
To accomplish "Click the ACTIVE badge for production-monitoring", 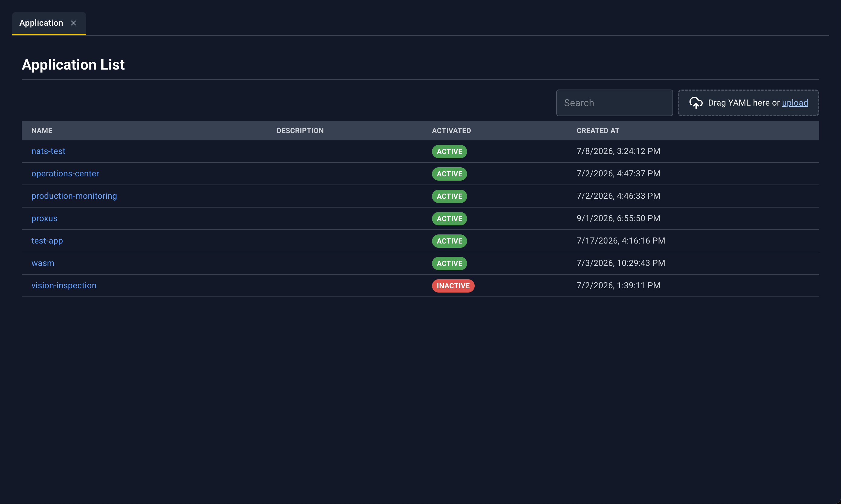I will pos(449,196).
